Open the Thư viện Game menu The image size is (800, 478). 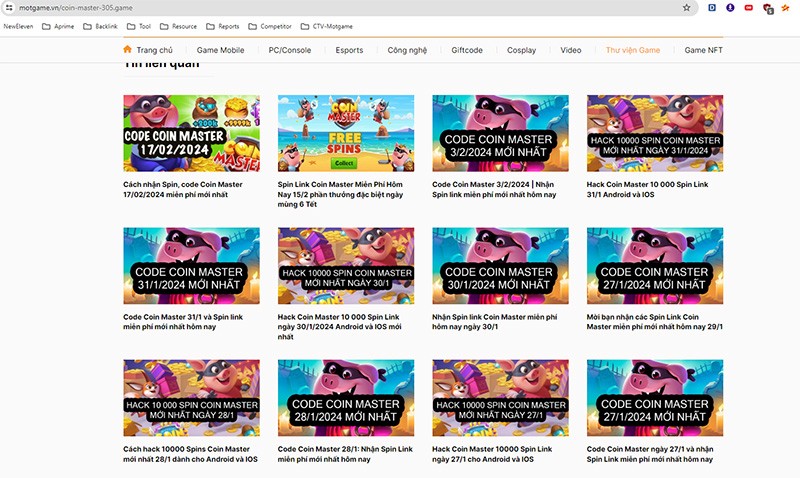click(x=632, y=49)
